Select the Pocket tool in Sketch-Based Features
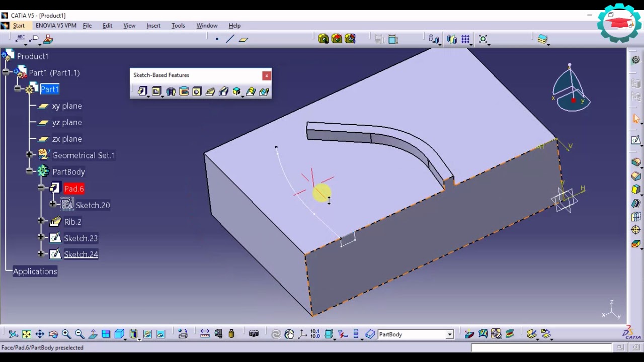This screenshot has height=362, width=644. [x=156, y=92]
